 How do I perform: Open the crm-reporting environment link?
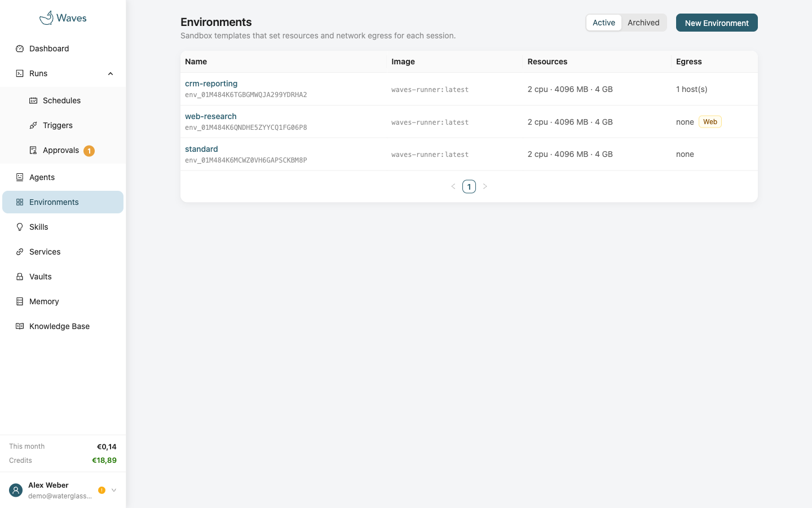211,84
